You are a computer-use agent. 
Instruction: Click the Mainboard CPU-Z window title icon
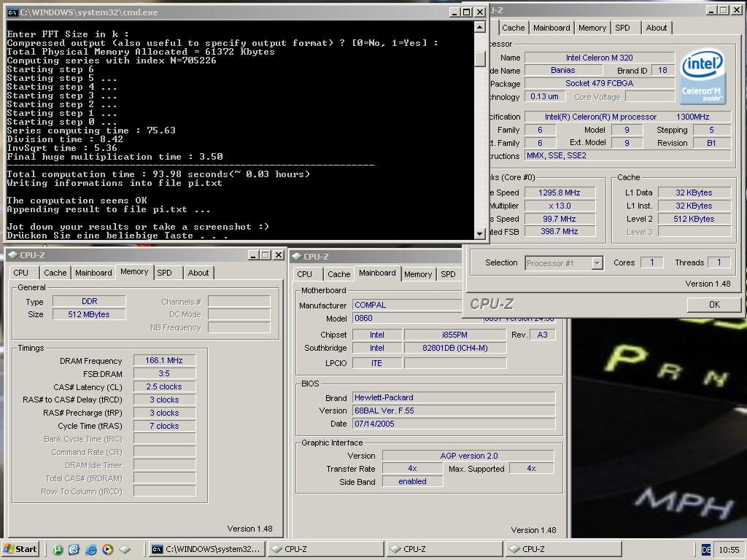(x=298, y=257)
